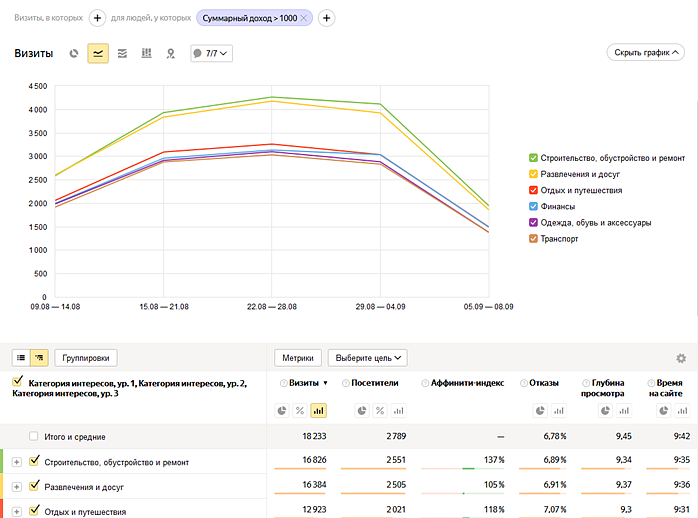Click the Скрыть график button
The height and width of the screenshot is (518, 698).
pyautogui.click(x=648, y=53)
